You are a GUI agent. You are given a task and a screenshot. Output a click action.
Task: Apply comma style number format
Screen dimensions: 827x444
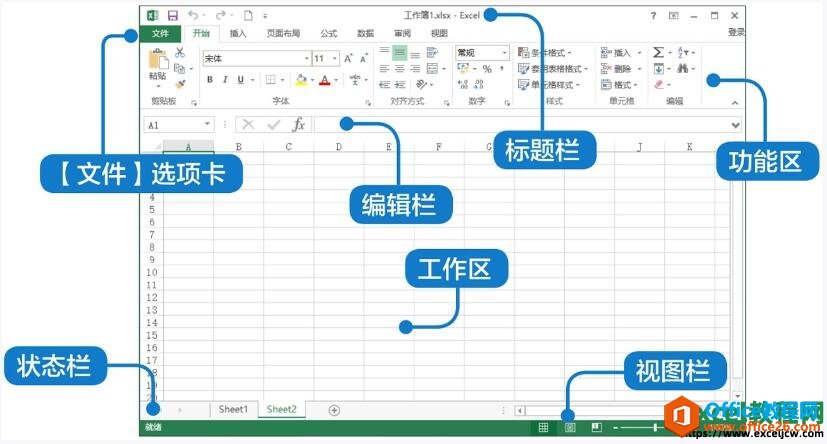pos(501,69)
